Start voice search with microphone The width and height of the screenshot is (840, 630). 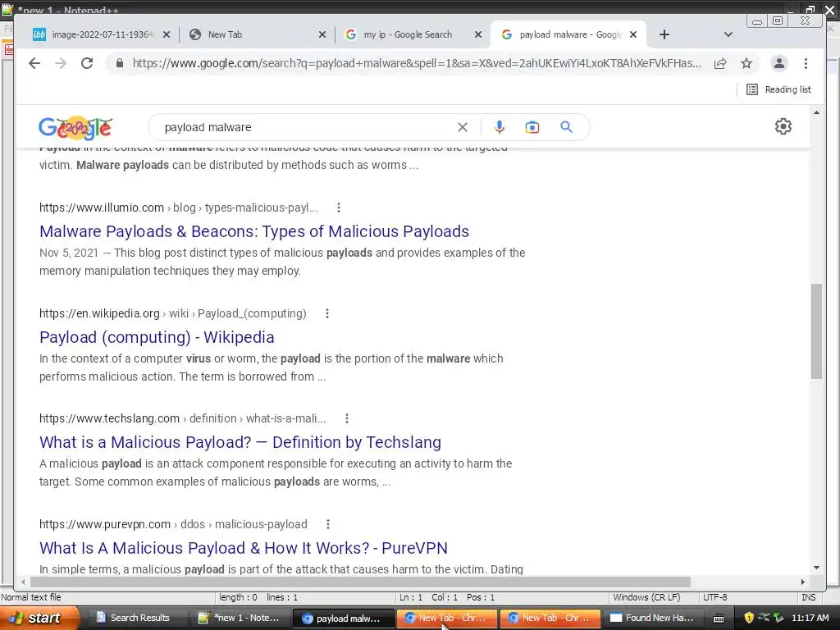500,127
